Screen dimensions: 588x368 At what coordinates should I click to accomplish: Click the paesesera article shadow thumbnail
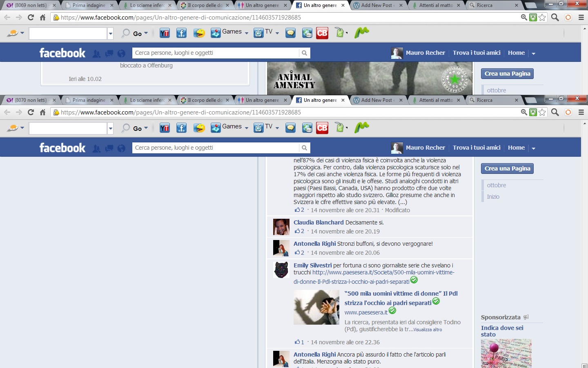pyautogui.click(x=316, y=307)
